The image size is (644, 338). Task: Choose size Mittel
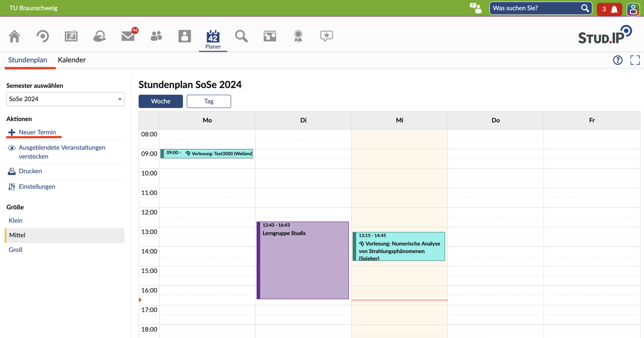[x=64, y=235]
